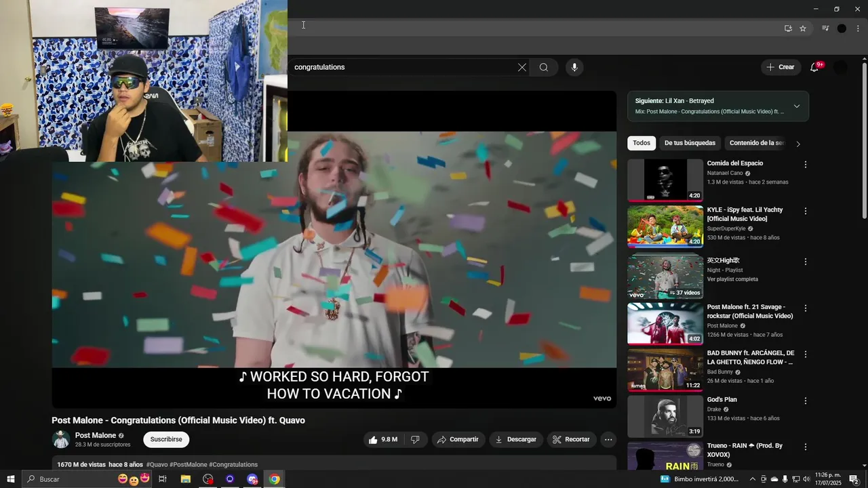
Task: Open File Explorer from the taskbar
Action: 185,479
